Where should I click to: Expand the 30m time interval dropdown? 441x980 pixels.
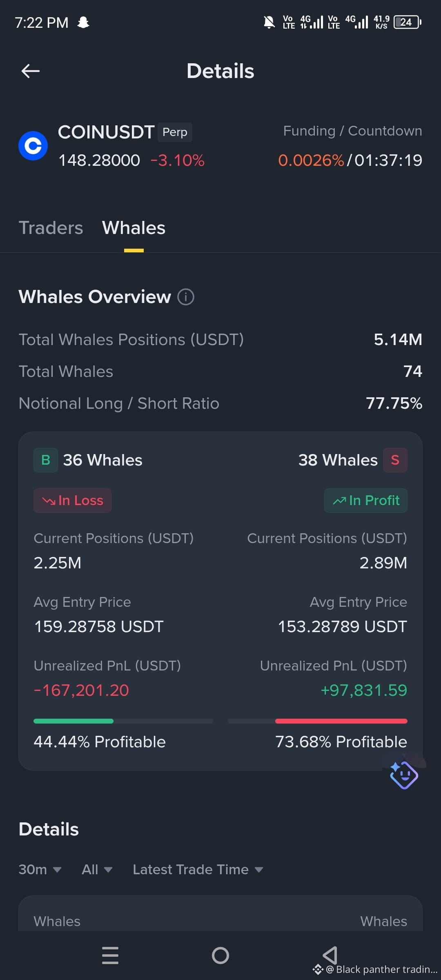tap(40, 869)
